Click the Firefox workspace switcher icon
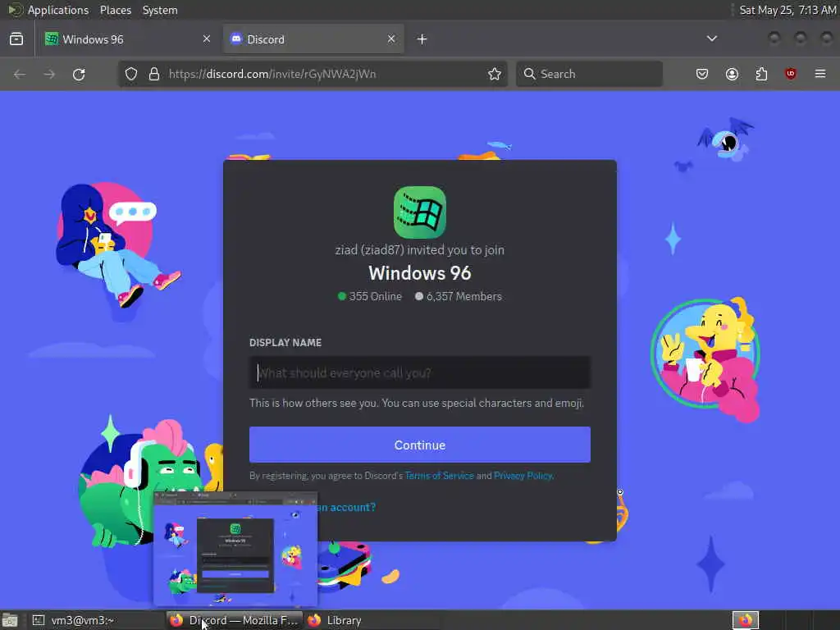This screenshot has height=630, width=840. point(745,620)
